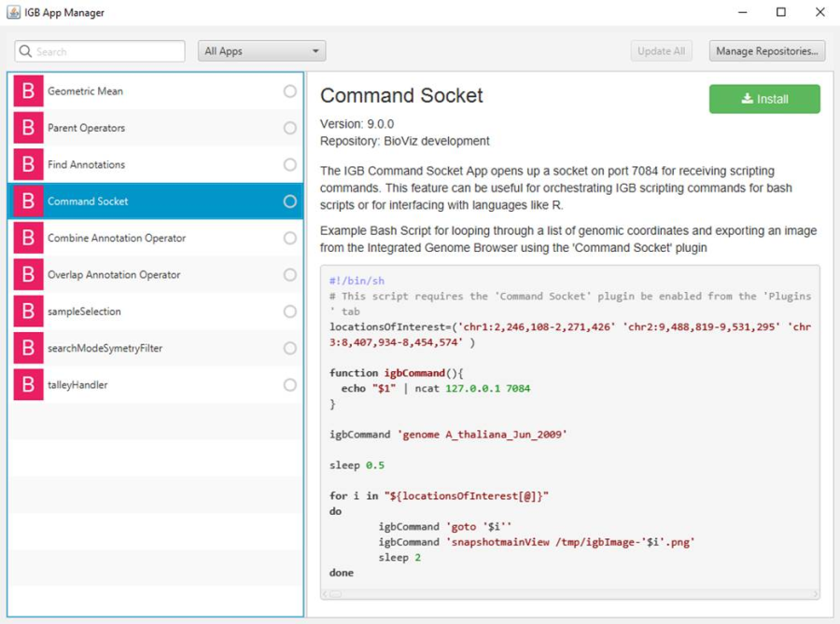
Task: Click horizontal scrollbar under code block
Action: (x=570, y=594)
